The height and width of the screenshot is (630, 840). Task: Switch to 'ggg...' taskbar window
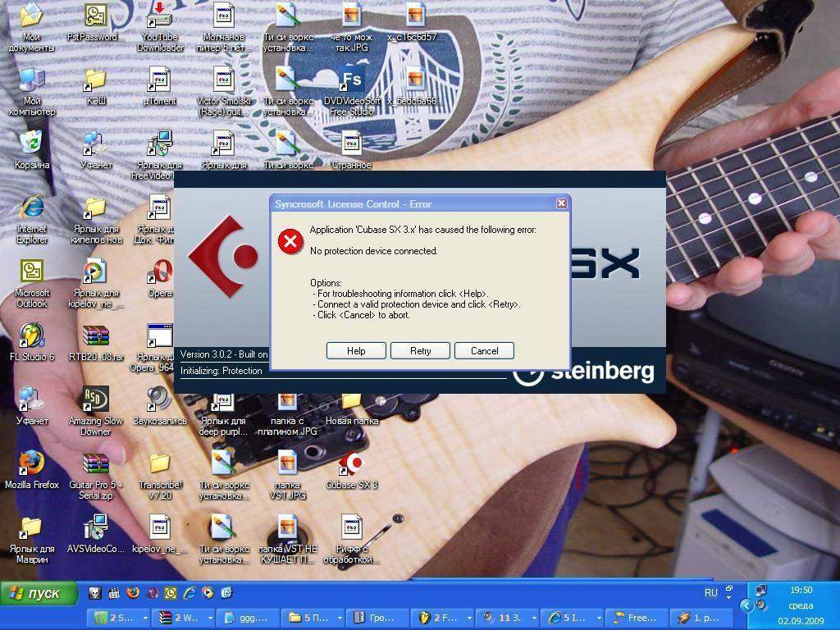248,618
